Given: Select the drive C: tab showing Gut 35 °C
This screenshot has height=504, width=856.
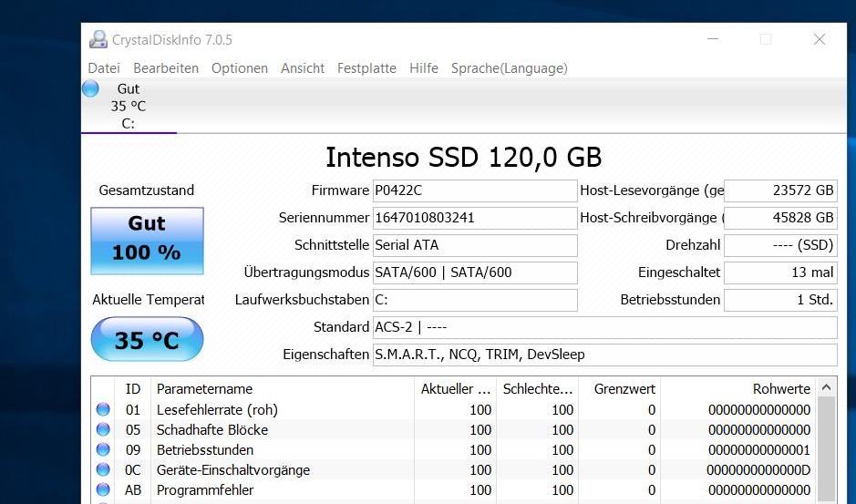Looking at the screenshot, I should (129, 106).
